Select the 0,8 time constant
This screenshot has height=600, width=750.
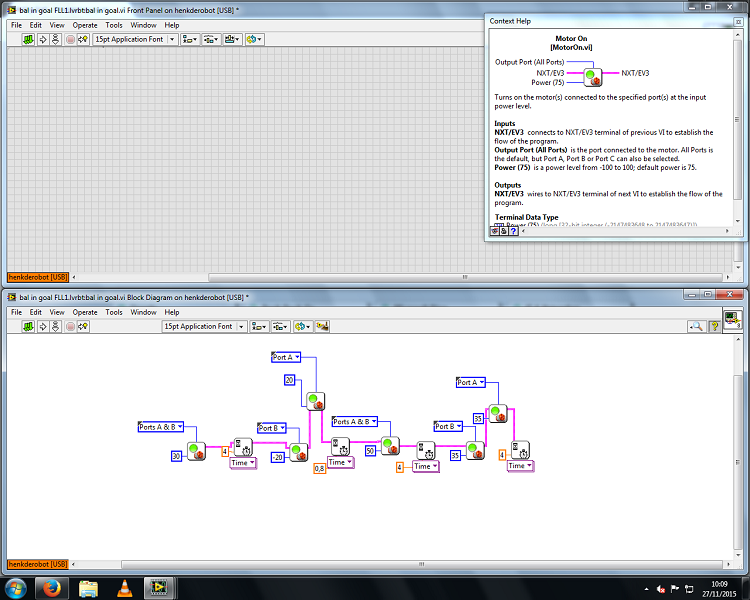coord(319,469)
